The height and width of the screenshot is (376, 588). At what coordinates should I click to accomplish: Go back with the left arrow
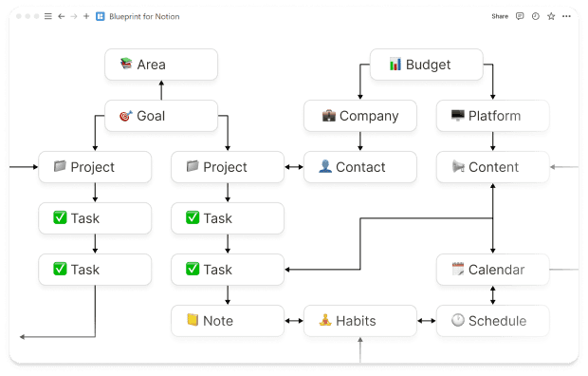[x=62, y=16]
